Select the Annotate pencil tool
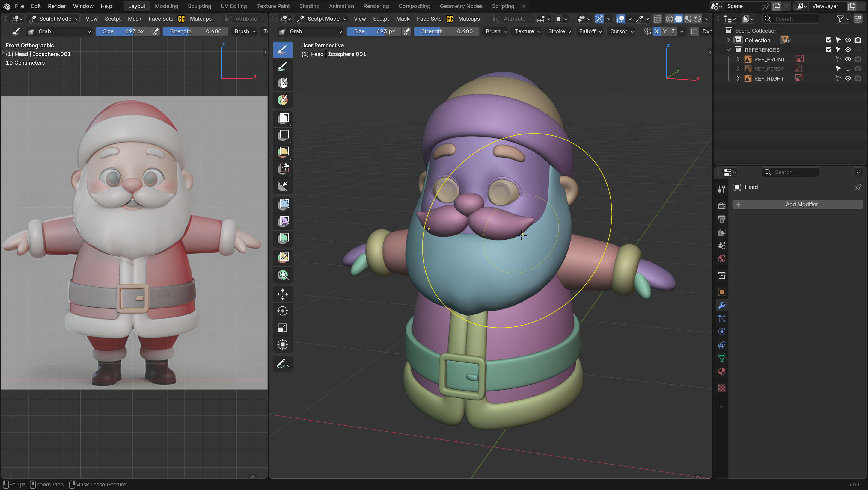 click(x=282, y=364)
